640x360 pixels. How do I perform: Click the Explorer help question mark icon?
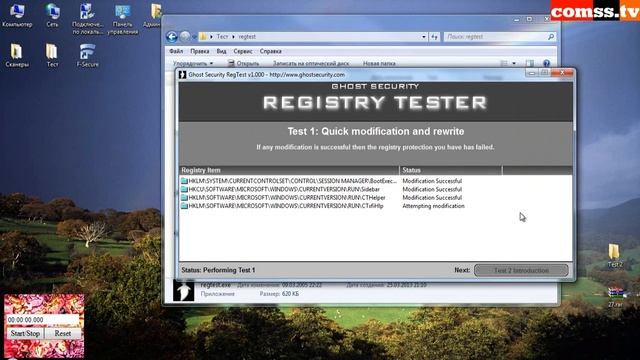(547, 63)
